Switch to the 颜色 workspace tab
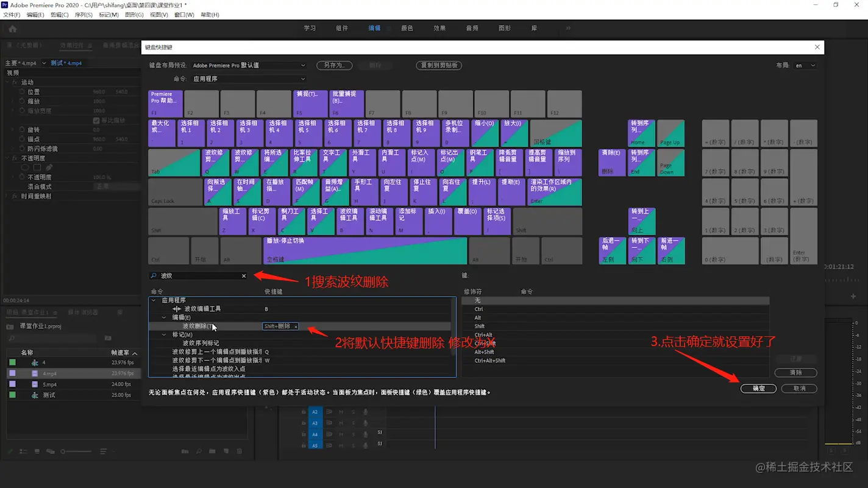 click(407, 28)
